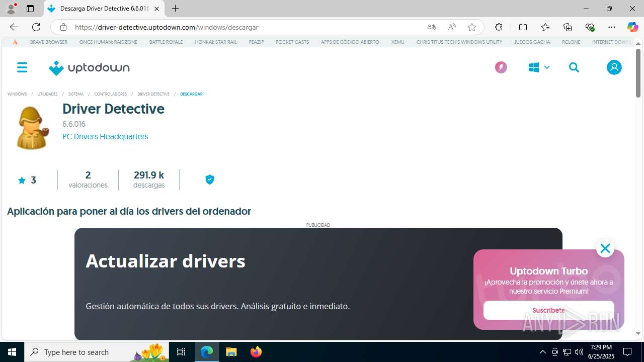
Task: Open BATTLE ROYALE bookmark
Action: 166,42
